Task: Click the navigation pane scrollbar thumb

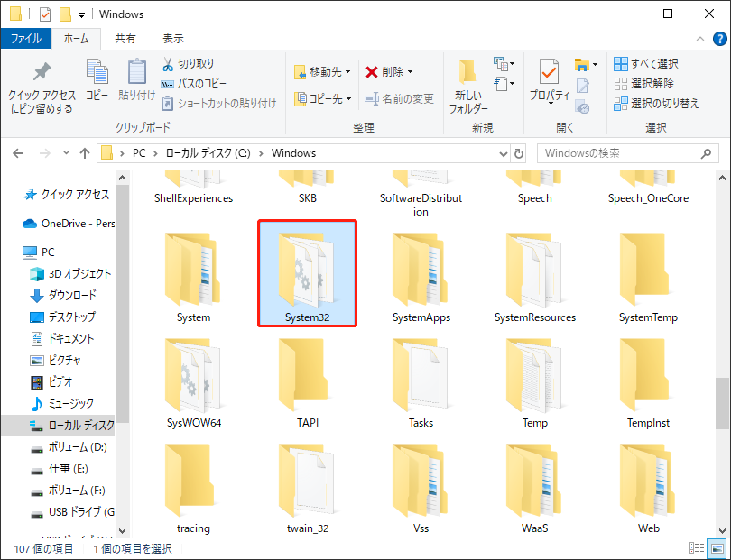Action: pos(122,304)
